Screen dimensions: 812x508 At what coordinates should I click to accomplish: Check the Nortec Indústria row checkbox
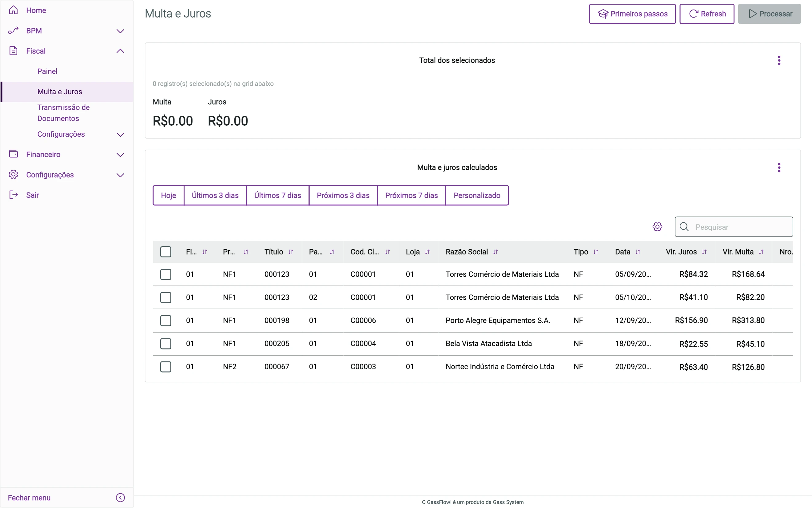[x=166, y=367]
